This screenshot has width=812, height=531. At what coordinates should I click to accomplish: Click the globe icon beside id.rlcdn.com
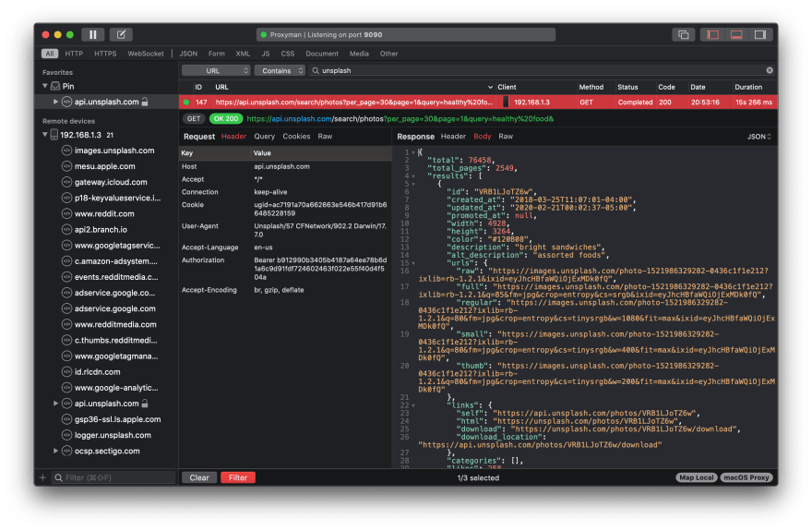pyautogui.click(x=66, y=371)
